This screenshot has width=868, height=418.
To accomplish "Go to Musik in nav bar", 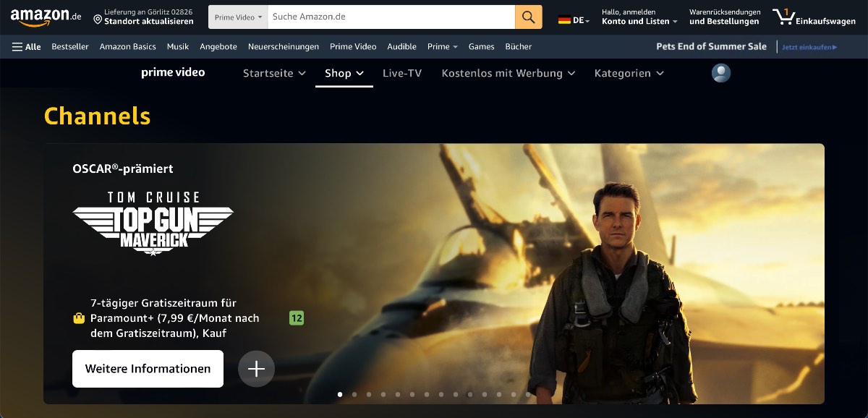I will (x=178, y=46).
